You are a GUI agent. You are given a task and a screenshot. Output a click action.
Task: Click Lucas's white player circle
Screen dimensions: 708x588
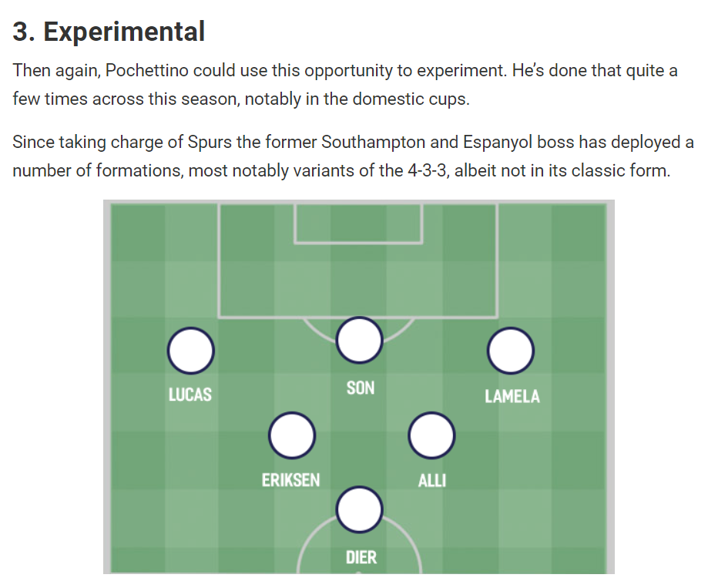pos(190,351)
